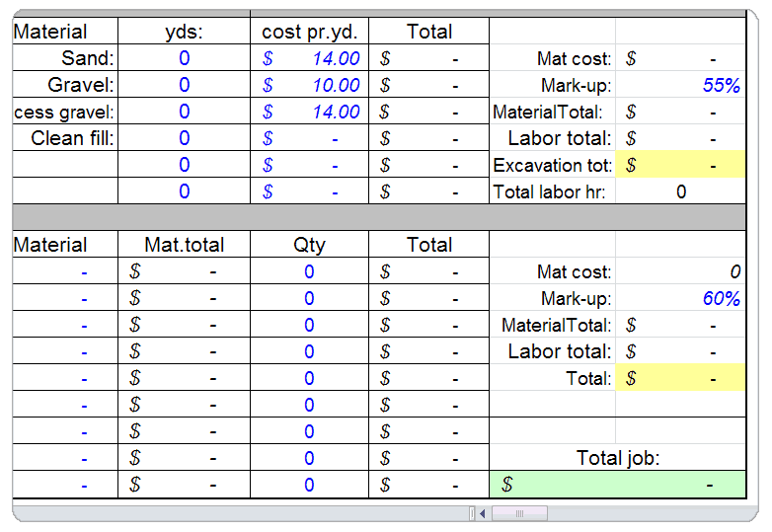Click the first Qty value in lower table

tap(309, 272)
